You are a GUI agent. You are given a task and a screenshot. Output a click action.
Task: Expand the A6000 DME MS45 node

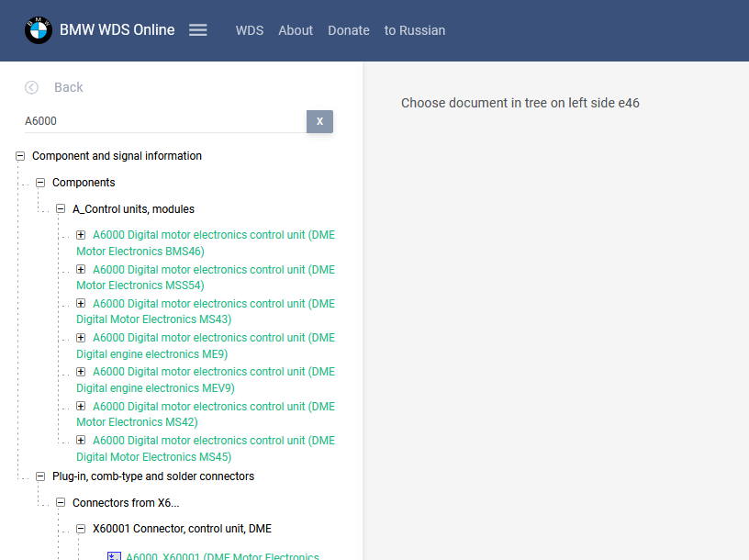(81, 440)
